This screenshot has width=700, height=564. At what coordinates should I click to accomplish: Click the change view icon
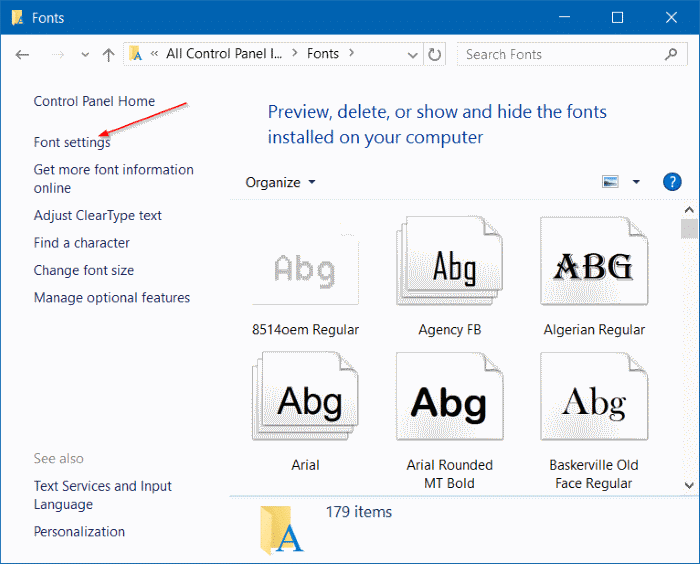(x=610, y=182)
